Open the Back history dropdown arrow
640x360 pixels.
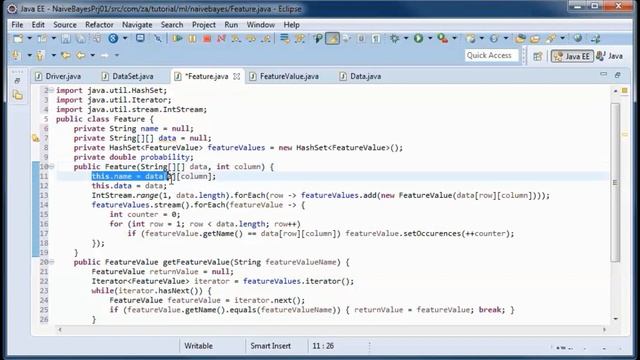(93, 56)
